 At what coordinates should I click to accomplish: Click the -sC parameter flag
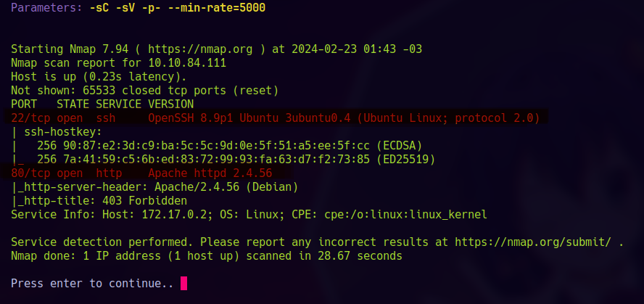(99, 8)
